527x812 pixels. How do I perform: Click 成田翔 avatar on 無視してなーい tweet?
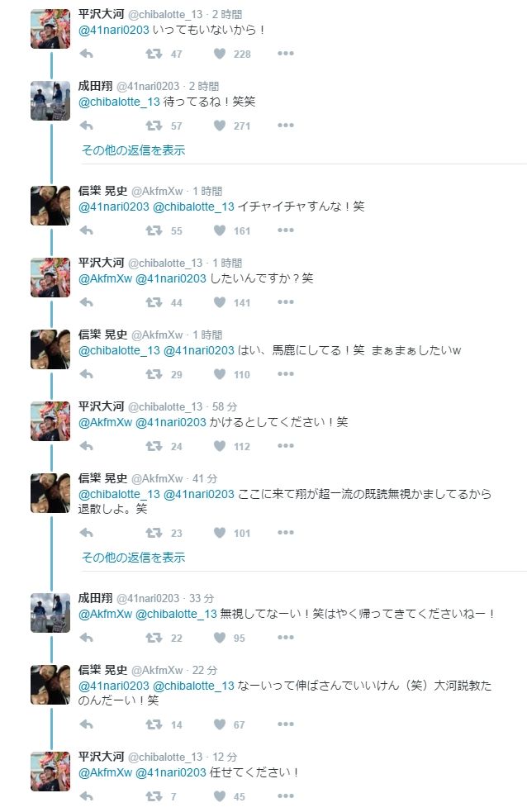pos(50,612)
